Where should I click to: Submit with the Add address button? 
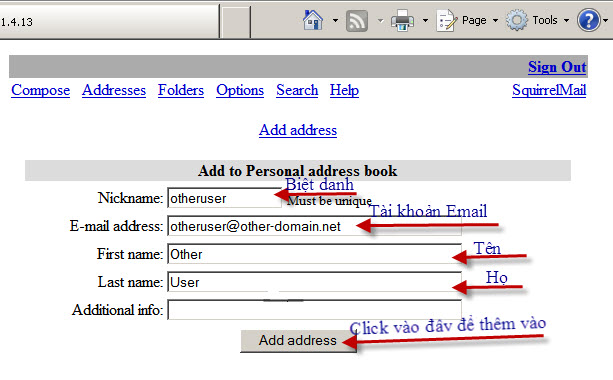(298, 341)
